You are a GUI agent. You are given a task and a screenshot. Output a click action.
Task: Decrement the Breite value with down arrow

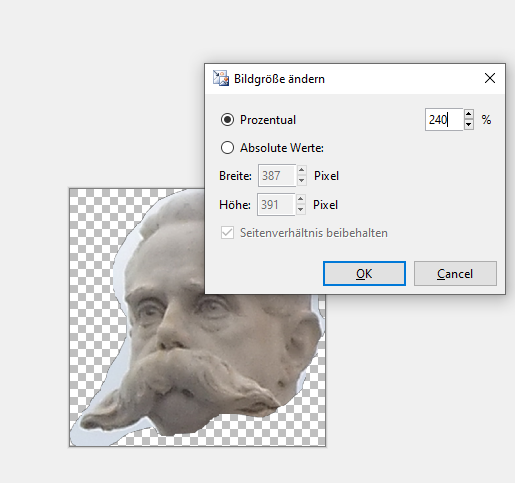coord(301,181)
